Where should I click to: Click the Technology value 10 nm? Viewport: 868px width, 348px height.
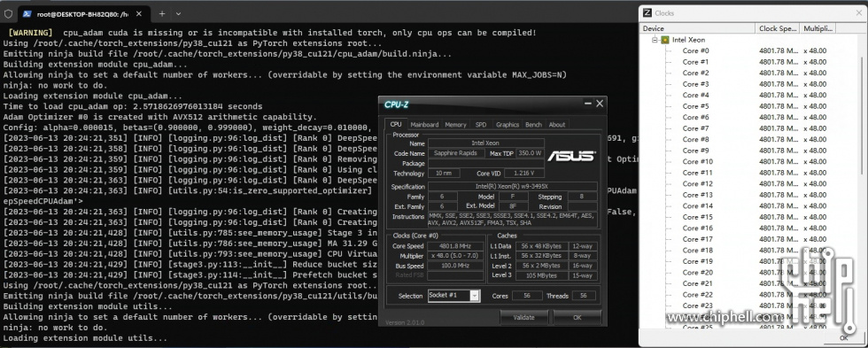point(443,174)
